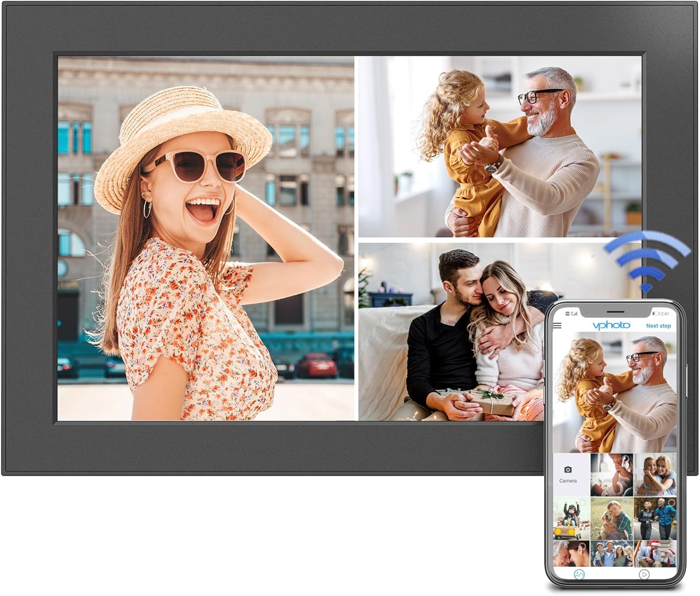The width and height of the screenshot is (700, 596).
Task: Tap the cellular signal icon in the status bar
Action: (x=574, y=313)
